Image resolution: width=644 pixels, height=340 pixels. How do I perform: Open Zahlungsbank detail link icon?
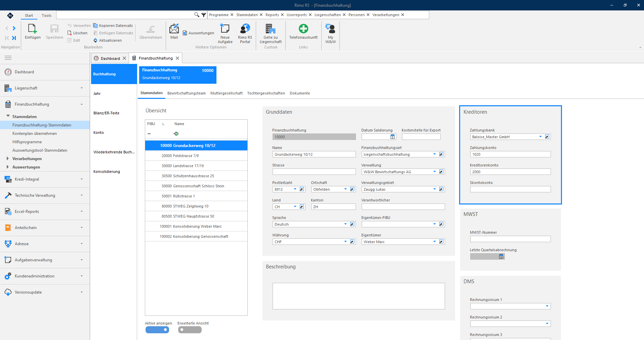[547, 137]
